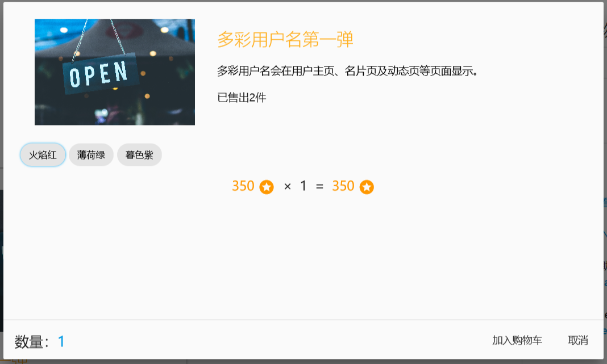Select the 火焰红 color option
Image resolution: width=607 pixels, height=364 pixels.
(43, 155)
